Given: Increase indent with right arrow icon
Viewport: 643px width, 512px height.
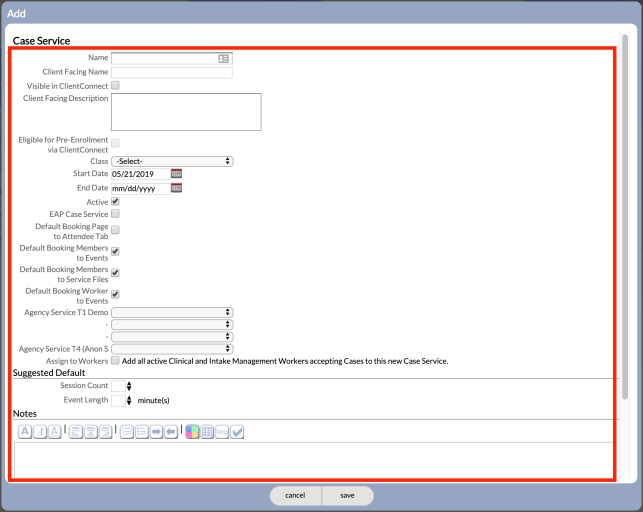Looking at the screenshot, I should 156,432.
